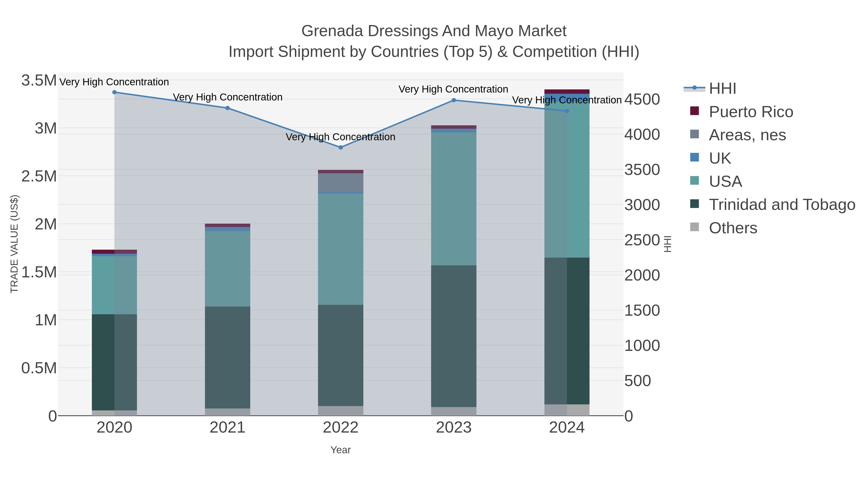Click the Puerto Rico maroon legend swatch
This screenshot has height=488, width=868.
694,111
